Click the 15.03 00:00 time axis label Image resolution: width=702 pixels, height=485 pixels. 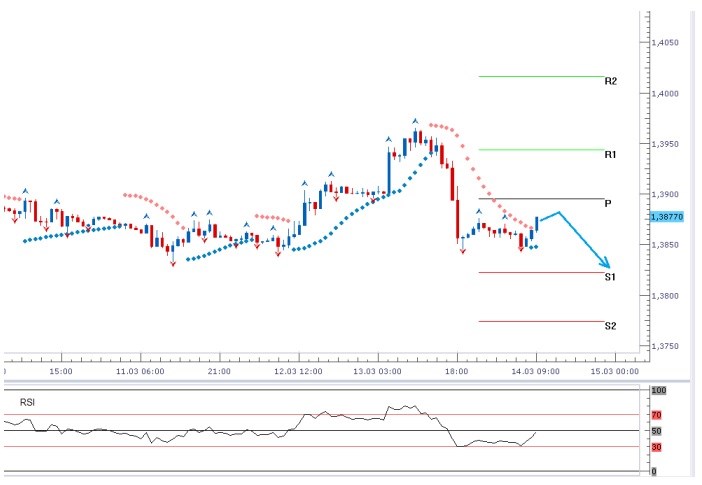tap(615, 371)
